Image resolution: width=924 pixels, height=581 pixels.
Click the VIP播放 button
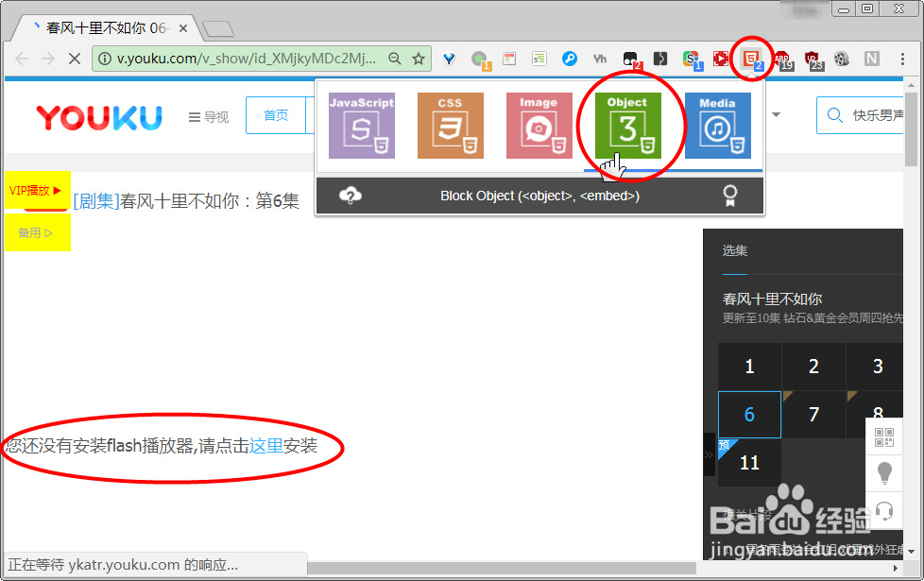click(37, 190)
